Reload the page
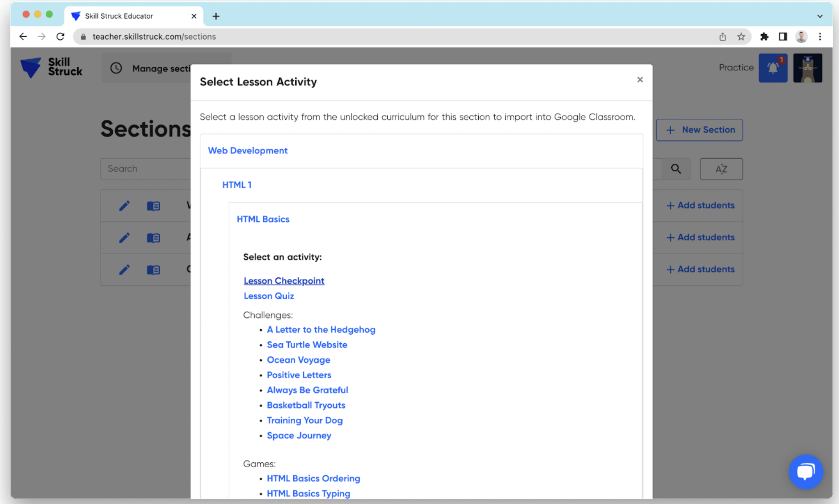The width and height of the screenshot is (839, 504). (60, 37)
